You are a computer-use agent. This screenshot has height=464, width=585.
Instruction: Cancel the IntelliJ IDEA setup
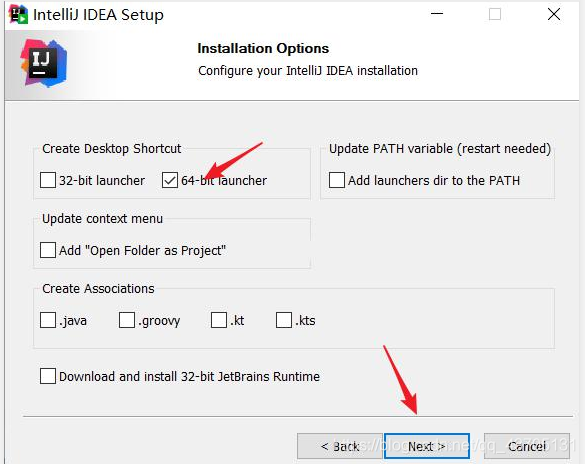point(527,446)
